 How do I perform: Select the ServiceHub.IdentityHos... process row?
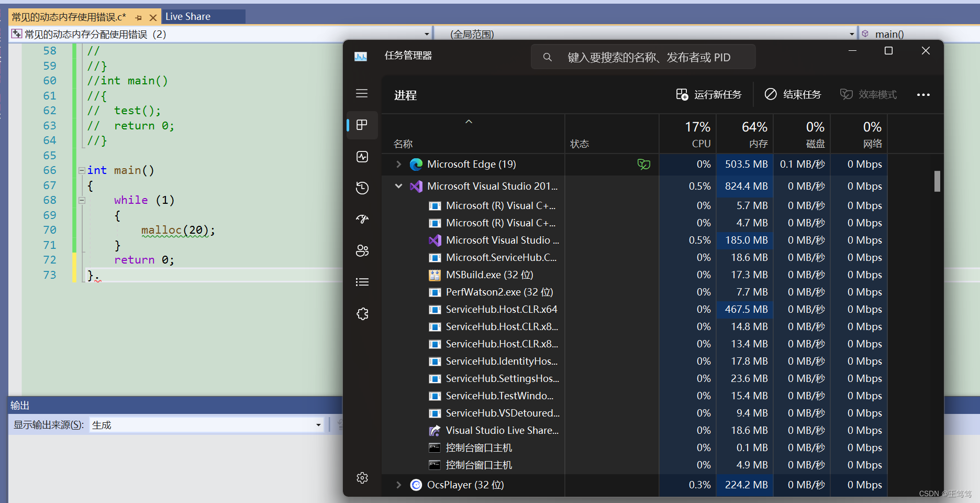coord(634,362)
